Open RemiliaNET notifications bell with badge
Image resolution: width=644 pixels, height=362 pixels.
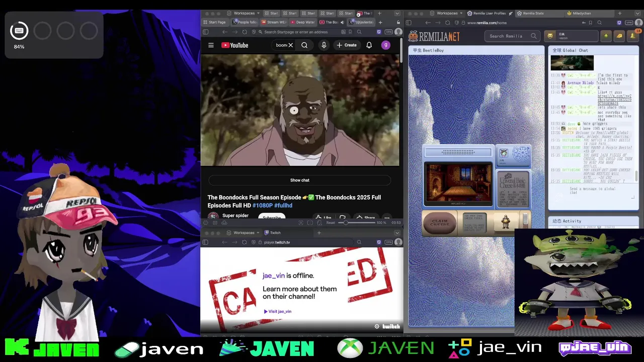tap(633, 36)
